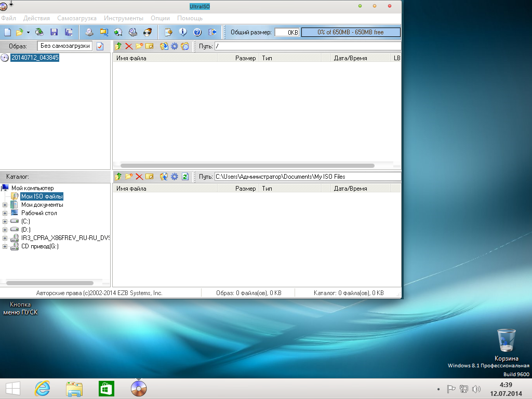The width and height of the screenshot is (532, 399).
Task: Create a new image with the blank page icon
Action: point(7,32)
